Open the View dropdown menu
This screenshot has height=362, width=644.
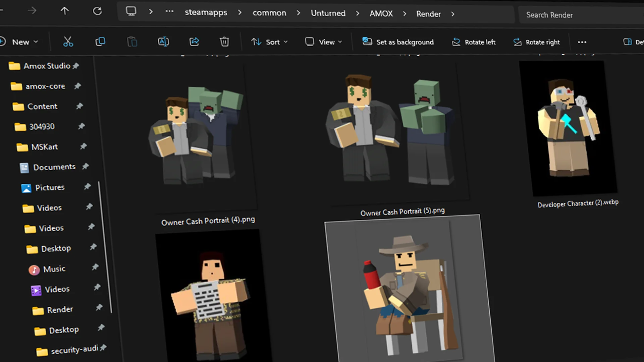coord(323,42)
